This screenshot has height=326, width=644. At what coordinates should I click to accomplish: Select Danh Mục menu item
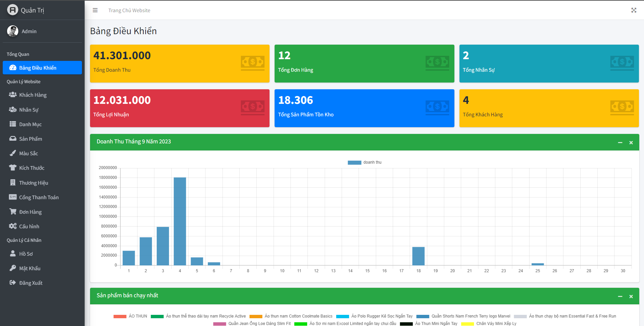[x=42, y=124]
